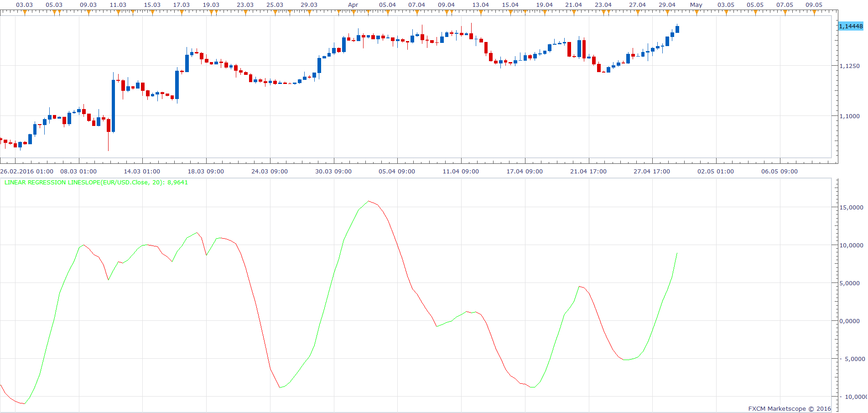Click the orange marker under 23.03
The width and height of the screenshot is (868, 413).
click(x=245, y=12)
